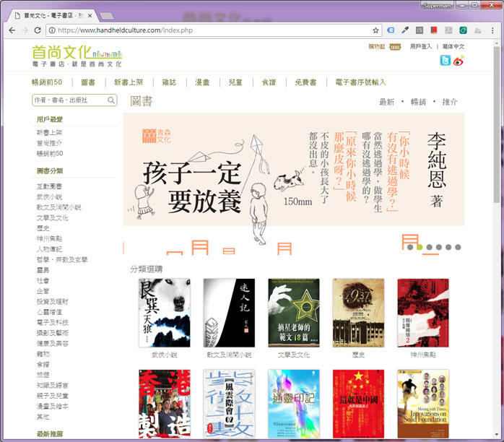
Task: Open a new browser tab
Action: [x=106, y=15]
